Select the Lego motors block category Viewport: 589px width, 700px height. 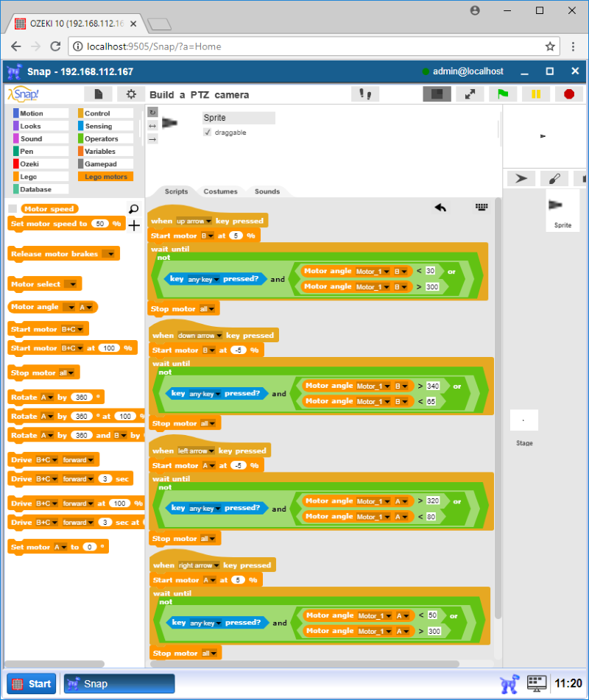point(105,177)
